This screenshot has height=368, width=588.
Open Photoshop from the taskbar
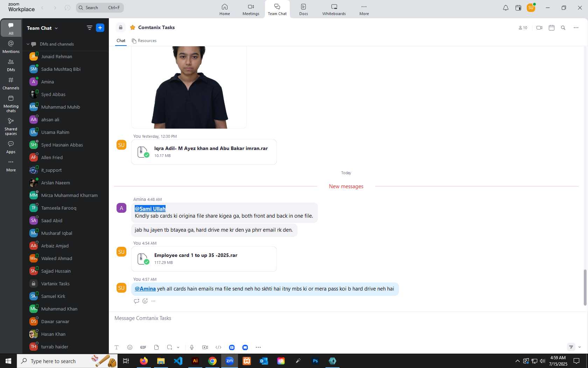tap(315, 361)
